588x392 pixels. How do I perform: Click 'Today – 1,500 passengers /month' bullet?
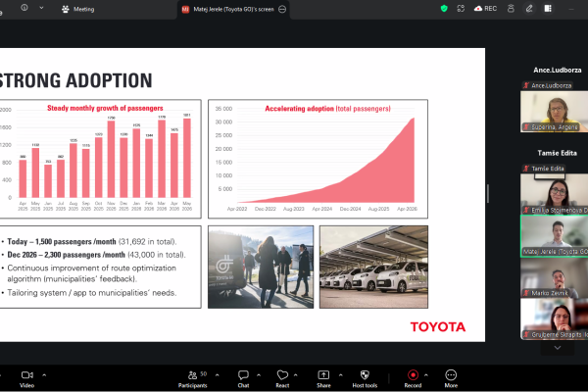click(x=92, y=242)
